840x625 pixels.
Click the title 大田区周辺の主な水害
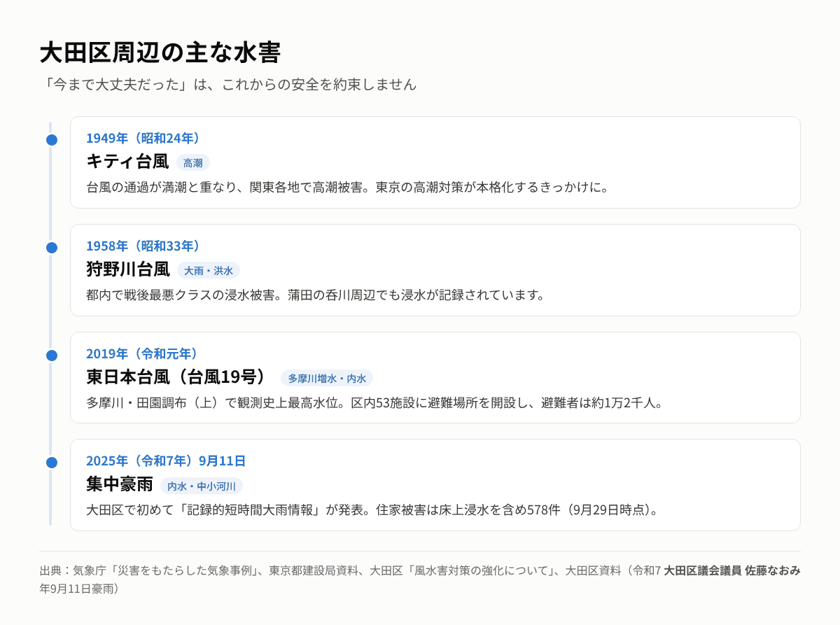pyautogui.click(x=160, y=53)
